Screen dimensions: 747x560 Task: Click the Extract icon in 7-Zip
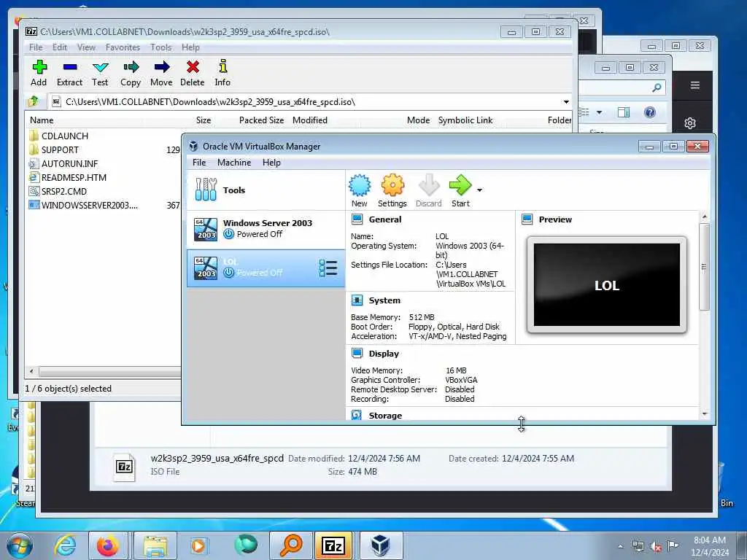pos(69,73)
